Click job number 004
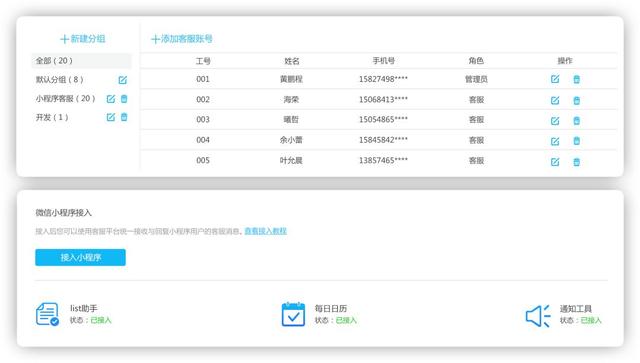 pos(203,140)
